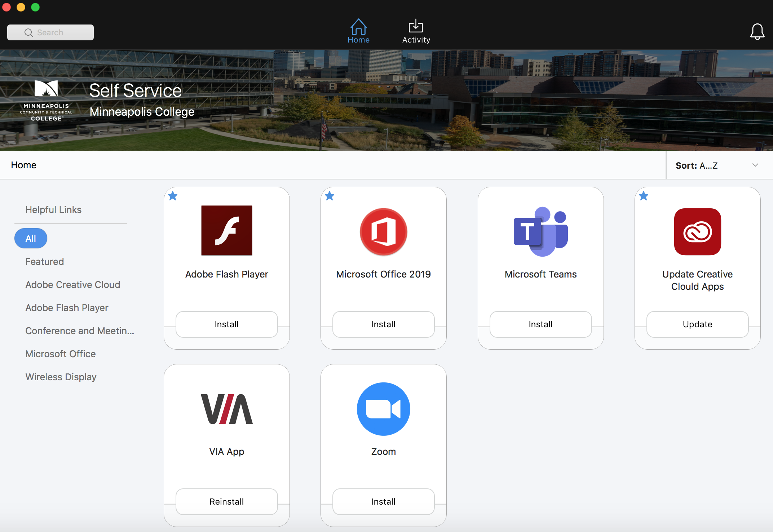Select the Adobe Creative Cloud category
The width and height of the screenshot is (773, 532).
coord(73,285)
